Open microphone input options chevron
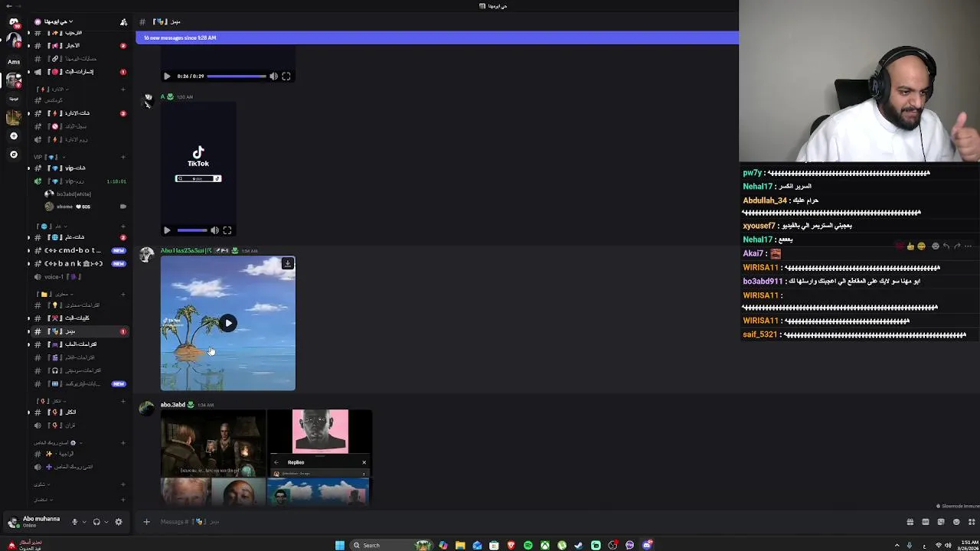The image size is (980, 551). tap(83, 522)
